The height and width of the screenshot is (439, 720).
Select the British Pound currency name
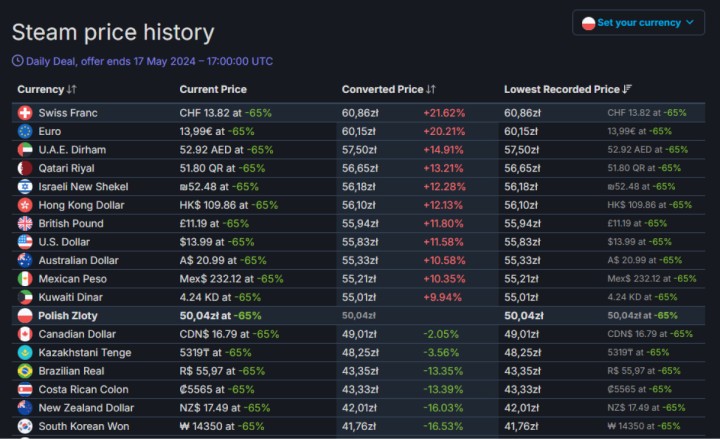click(x=71, y=224)
